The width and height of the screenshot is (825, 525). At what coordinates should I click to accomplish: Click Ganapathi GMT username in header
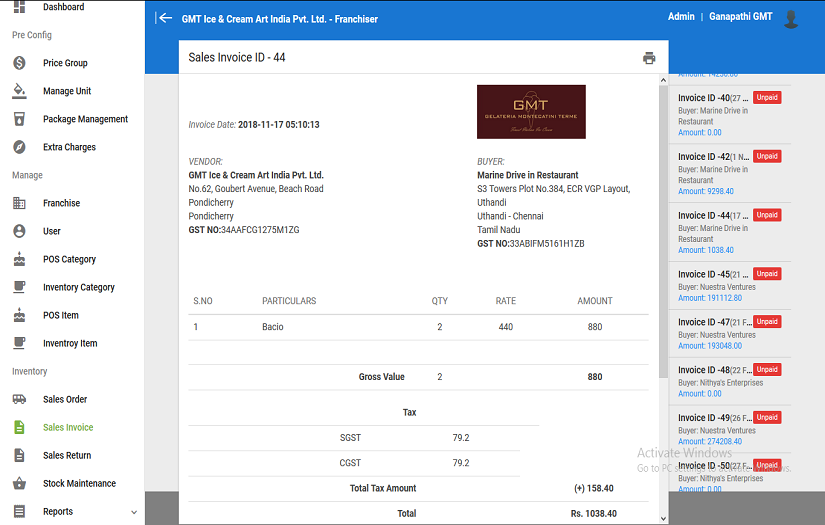tap(740, 16)
